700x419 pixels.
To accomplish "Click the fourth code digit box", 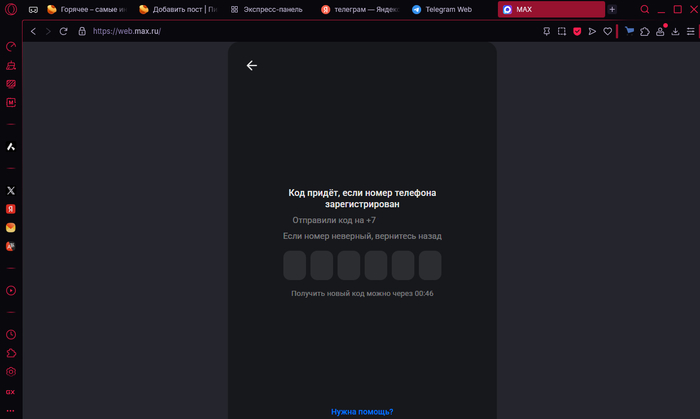I will 376,265.
